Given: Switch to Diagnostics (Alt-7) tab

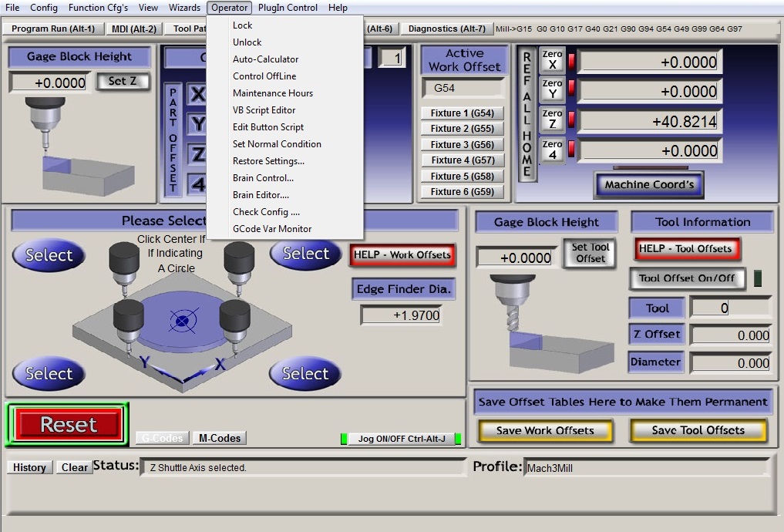Looking at the screenshot, I should [447, 29].
